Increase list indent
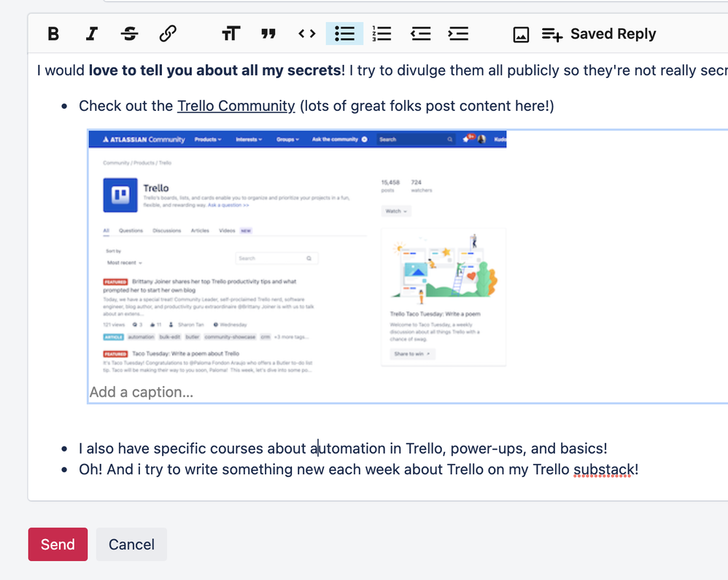Screen dimensions: 728x580 (x=458, y=34)
